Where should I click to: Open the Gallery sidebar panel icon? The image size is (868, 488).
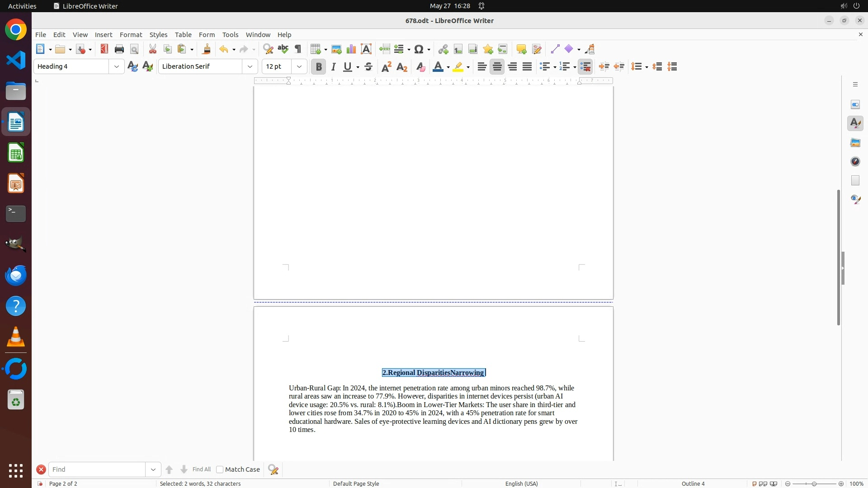(855, 143)
